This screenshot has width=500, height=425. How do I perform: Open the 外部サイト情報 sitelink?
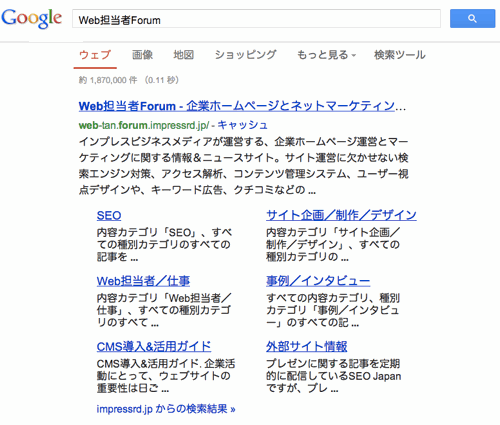(306, 346)
